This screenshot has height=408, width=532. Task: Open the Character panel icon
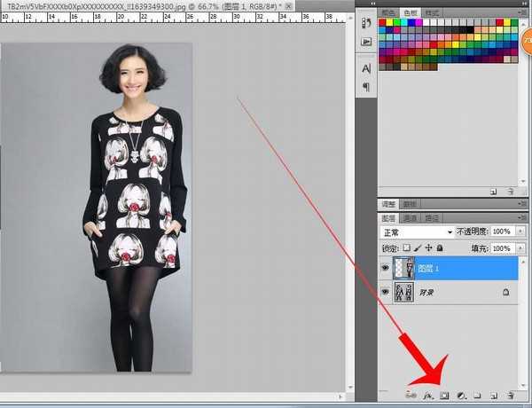[365, 68]
